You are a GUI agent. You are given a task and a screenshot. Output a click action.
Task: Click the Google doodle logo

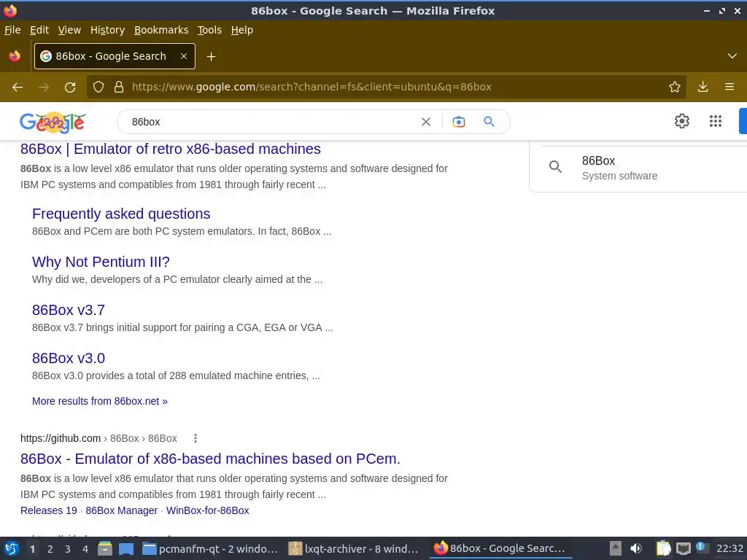point(53,122)
